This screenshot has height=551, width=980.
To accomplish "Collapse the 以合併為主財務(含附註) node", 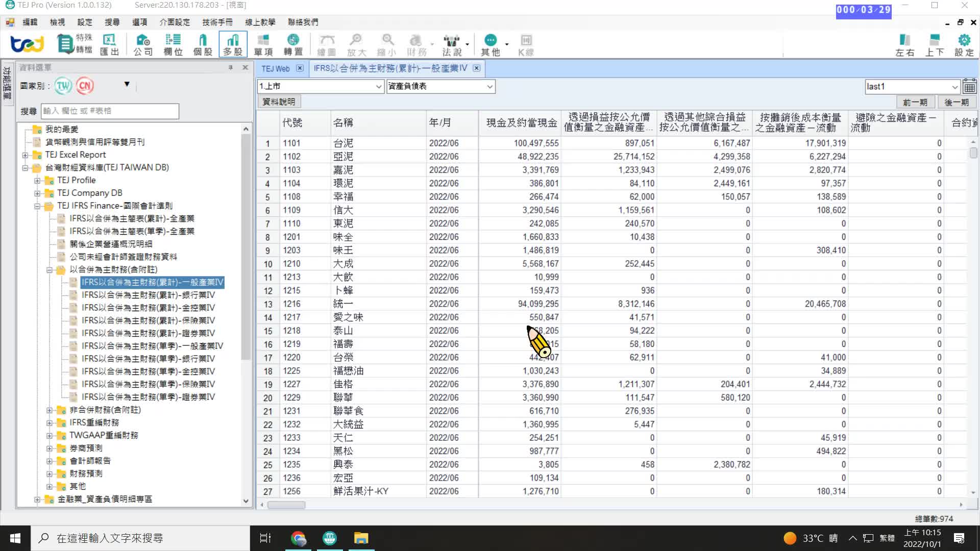I will (x=50, y=270).
